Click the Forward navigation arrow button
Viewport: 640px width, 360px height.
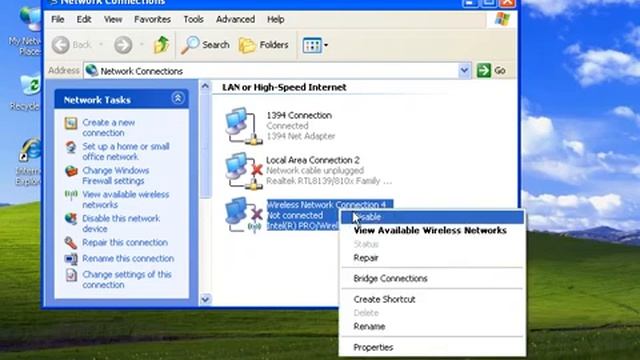[123, 45]
